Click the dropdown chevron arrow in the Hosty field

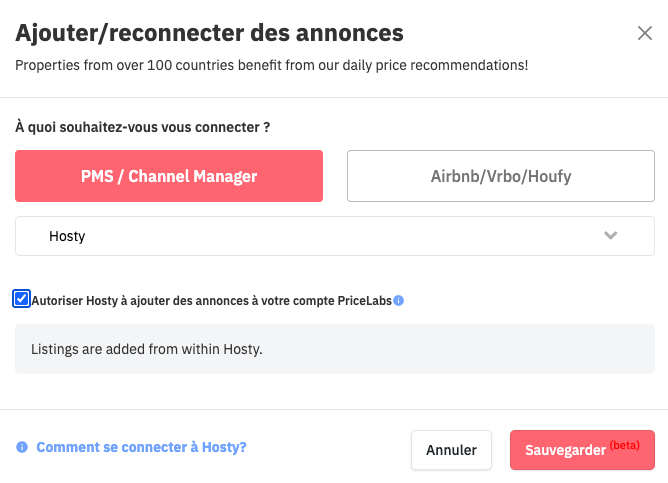point(611,236)
